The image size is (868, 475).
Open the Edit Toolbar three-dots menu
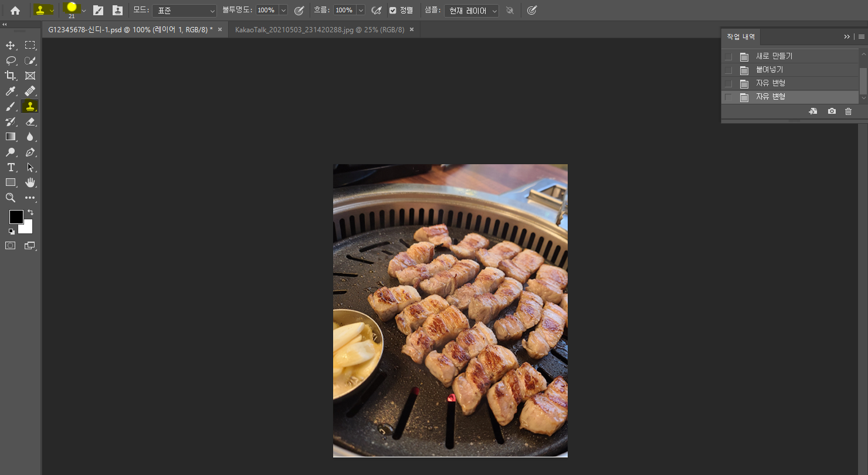(30, 198)
